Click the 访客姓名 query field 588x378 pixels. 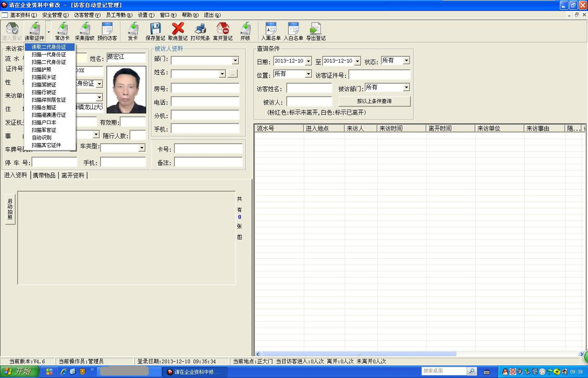[309, 88]
